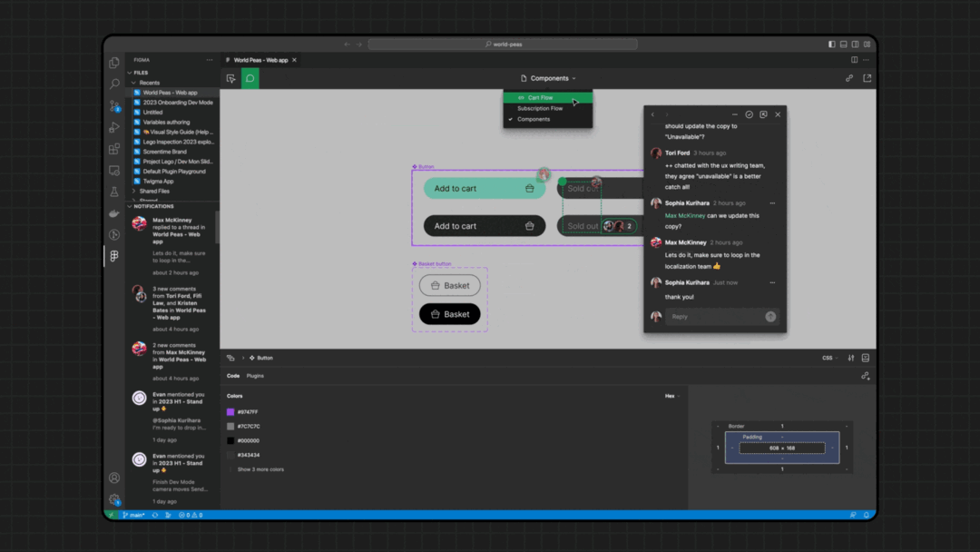The height and width of the screenshot is (552, 980).
Task: Switch to the Code tab
Action: [233, 376]
